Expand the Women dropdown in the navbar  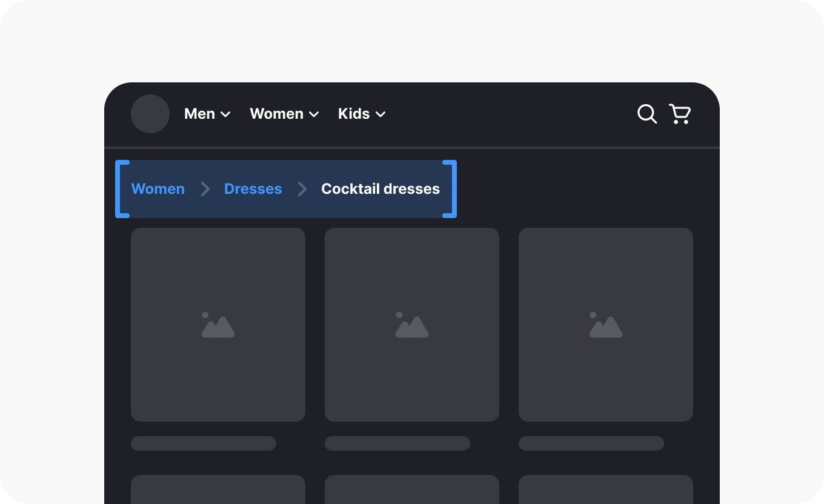coord(284,114)
